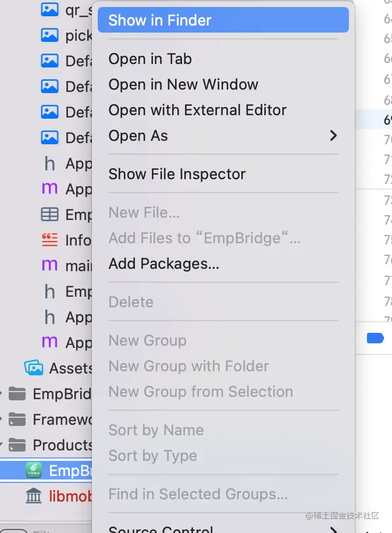Select the Assets catalog icon

point(34,368)
